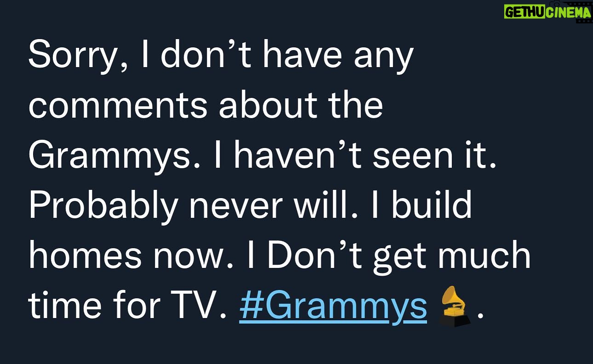The height and width of the screenshot is (364, 593).
Task: Click the word "about" in the tweet
Action: coord(266,105)
